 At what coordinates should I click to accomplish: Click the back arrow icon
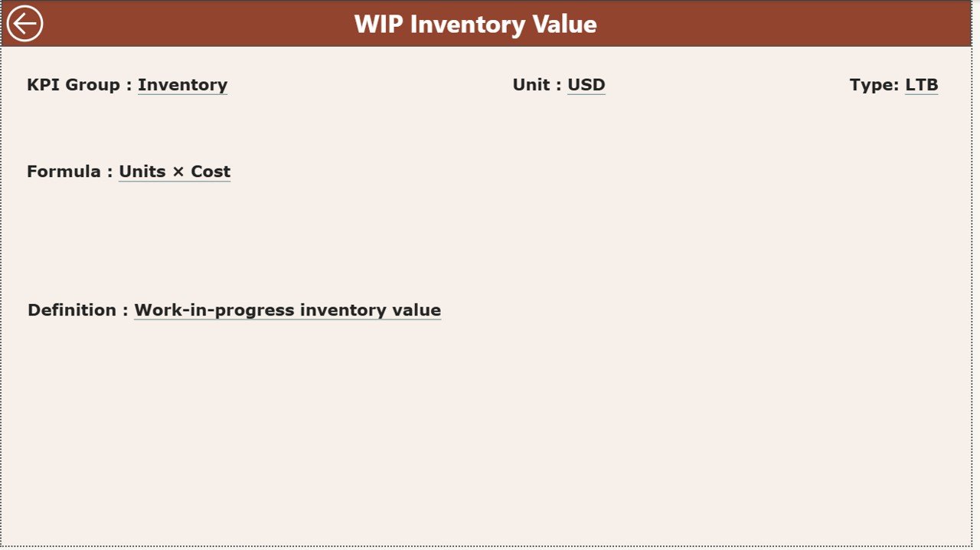point(24,24)
